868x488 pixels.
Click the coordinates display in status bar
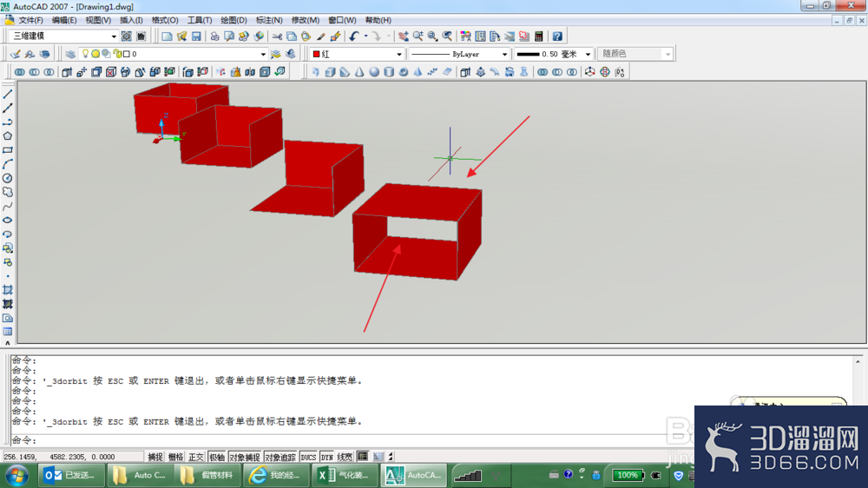73,457
